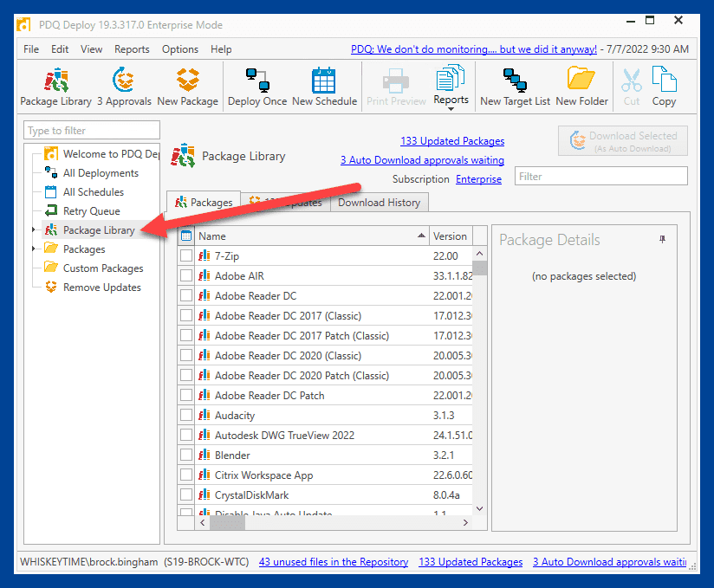Create a New Package from the toolbar
Image resolution: width=714 pixels, height=588 pixels.
[188, 87]
